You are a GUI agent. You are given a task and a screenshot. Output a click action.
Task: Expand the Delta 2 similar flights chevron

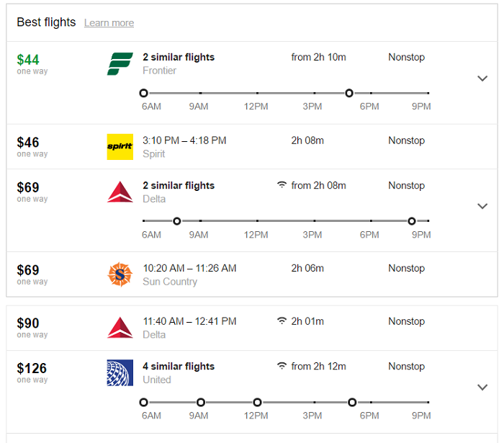point(482,206)
